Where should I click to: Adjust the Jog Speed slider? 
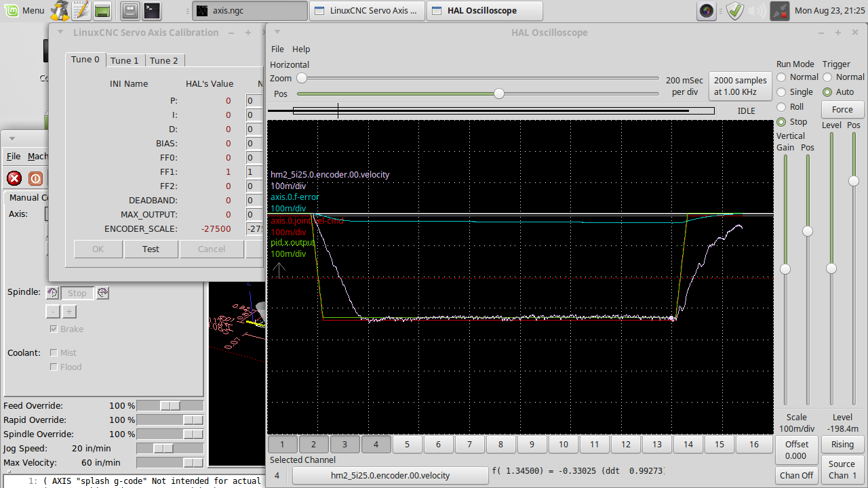(x=170, y=448)
